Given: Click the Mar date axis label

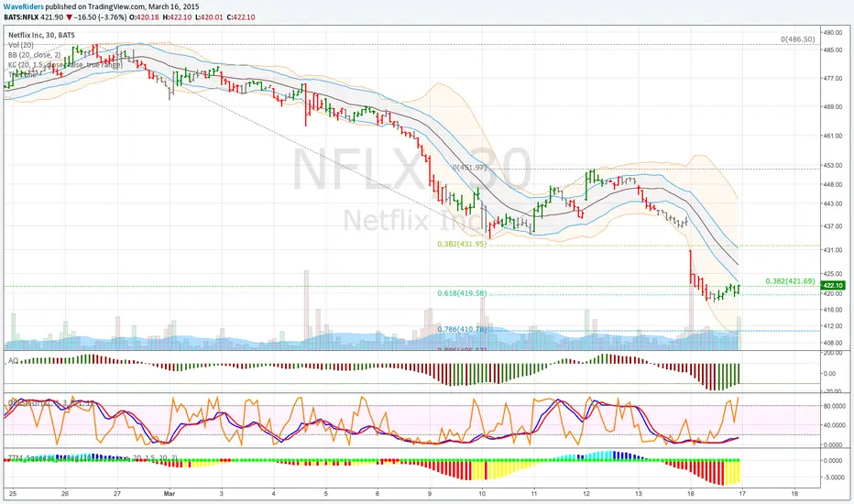Looking at the screenshot, I should pos(170,494).
